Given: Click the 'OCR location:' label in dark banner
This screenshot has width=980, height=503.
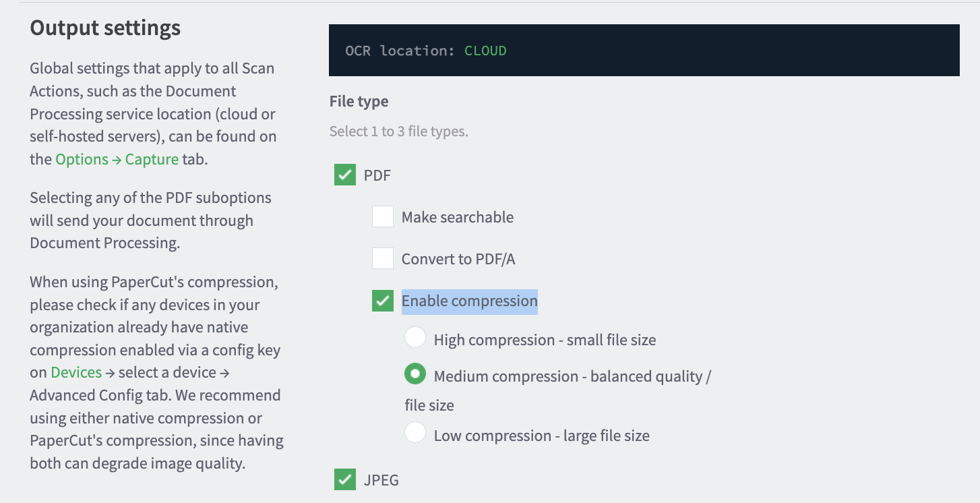Looking at the screenshot, I should tap(402, 51).
